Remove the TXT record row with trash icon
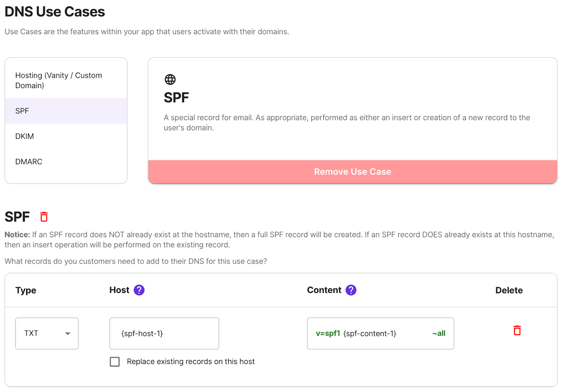 (517, 330)
